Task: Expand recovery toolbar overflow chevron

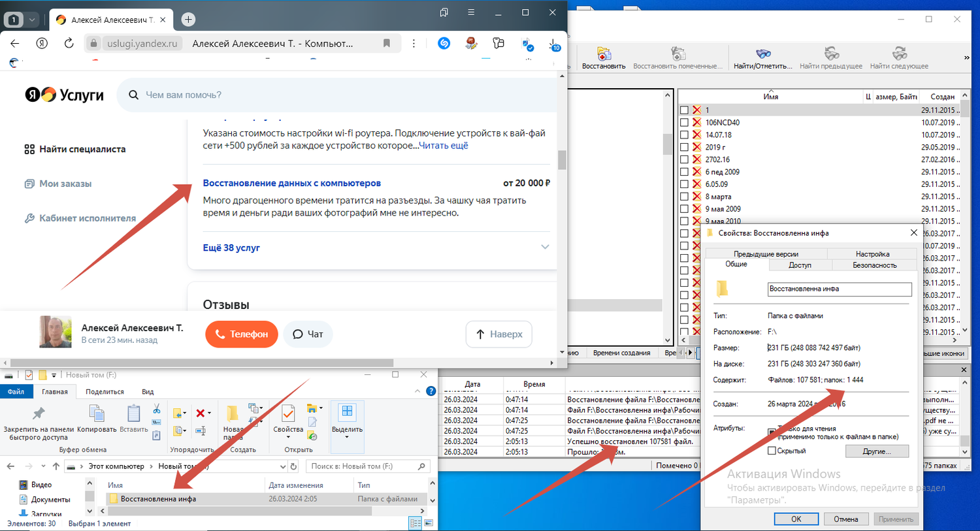Action: click(967, 57)
